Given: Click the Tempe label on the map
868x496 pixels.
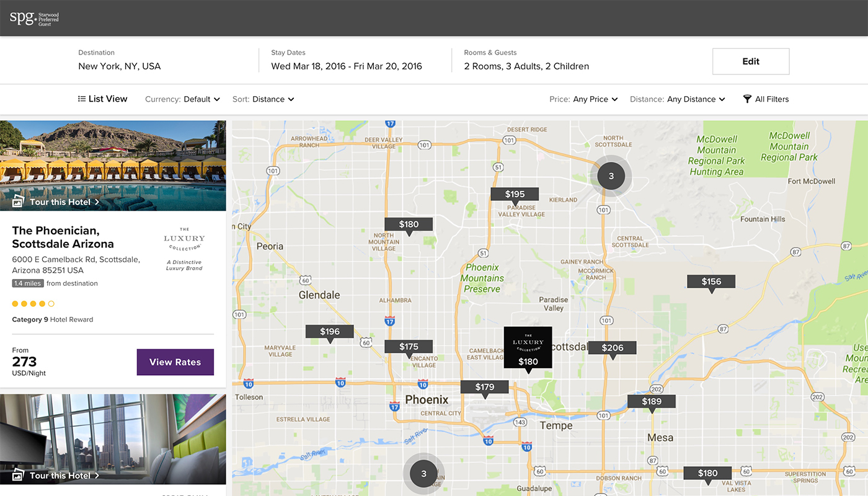Looking at the screenshot, I should click(x=556, y=426).
